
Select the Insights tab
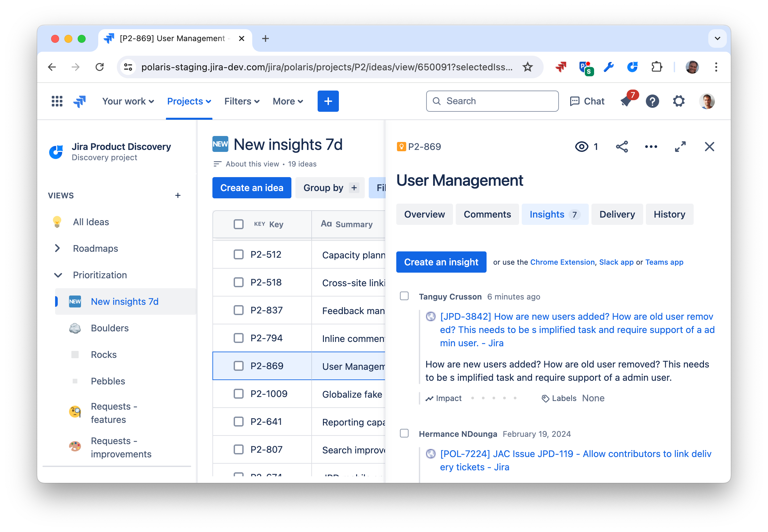(555, 214)
